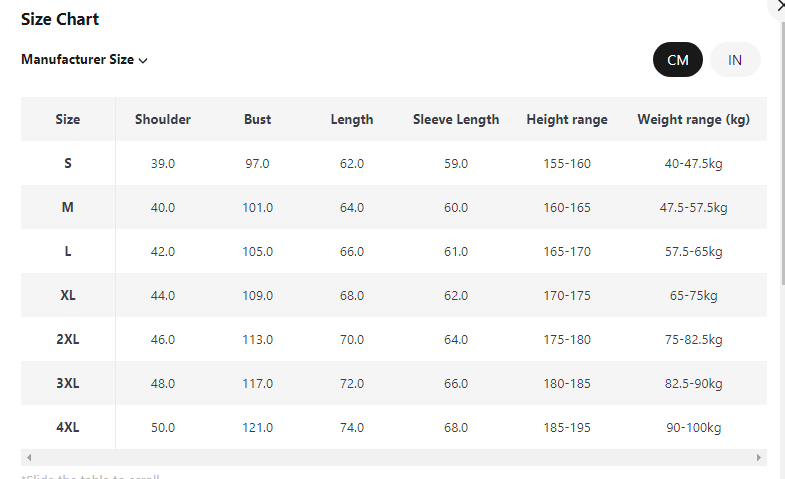Select the Size column header
The width and height of the screenshot is (785, 479).
(x=68, y=119)
